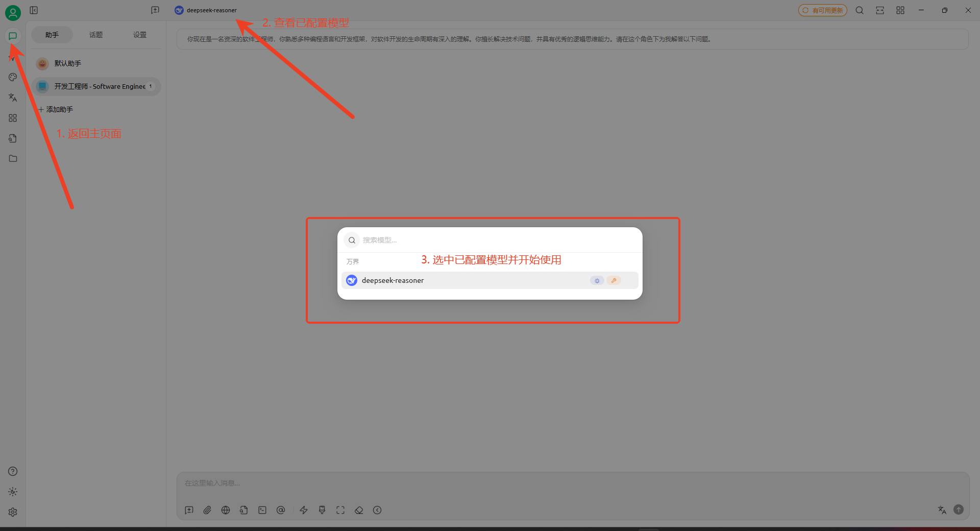Toggle the narrow mode layout icon
The width and height of the screenshot is (980, 531).
[x=880, y=10]
